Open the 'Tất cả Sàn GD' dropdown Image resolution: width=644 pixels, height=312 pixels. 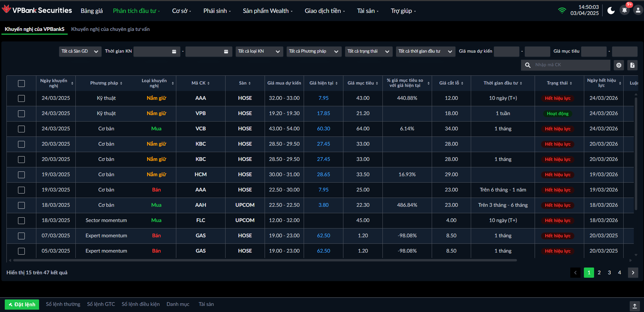80,52
